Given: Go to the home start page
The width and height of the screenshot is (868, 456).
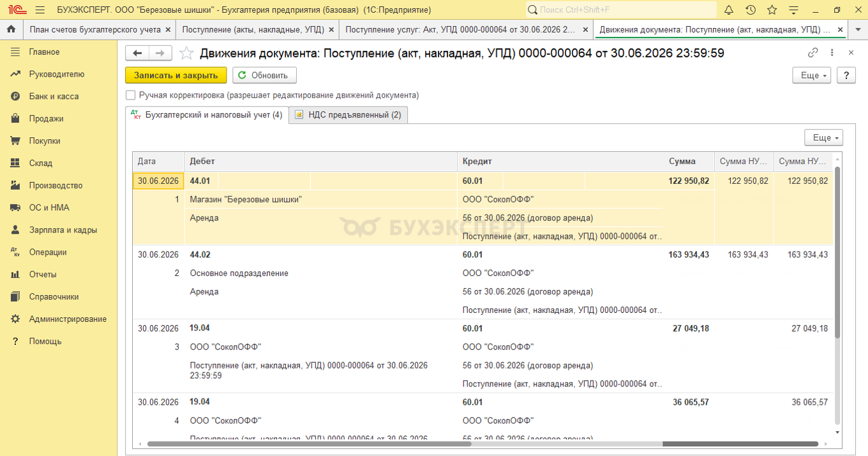Looking at the screenshot, I should tap(11, 29).
